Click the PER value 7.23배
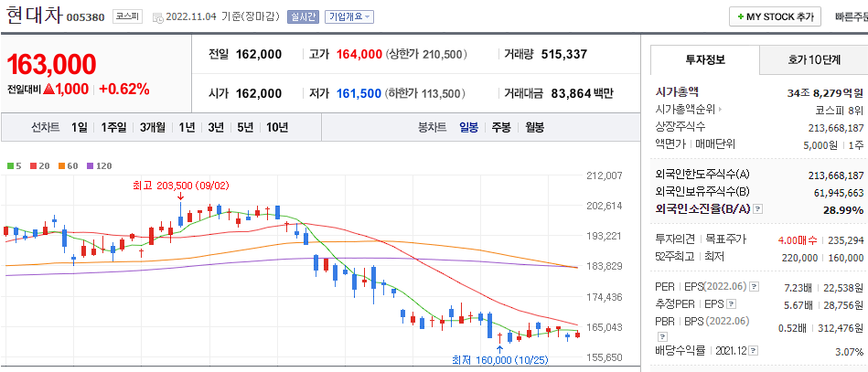Image resolution: width=868 pixels, height=372 pixels. pos(798,287)
